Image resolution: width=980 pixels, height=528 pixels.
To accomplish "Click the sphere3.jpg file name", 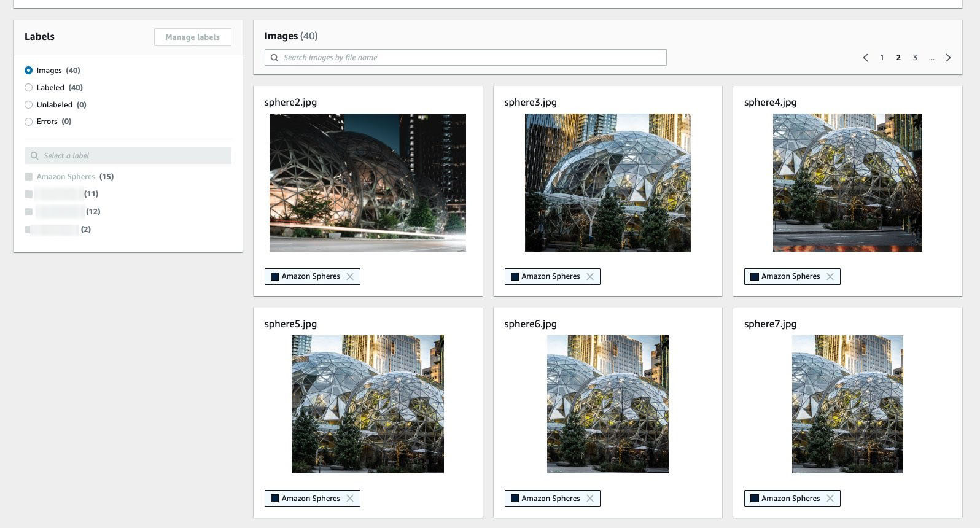I will point(531,103).
